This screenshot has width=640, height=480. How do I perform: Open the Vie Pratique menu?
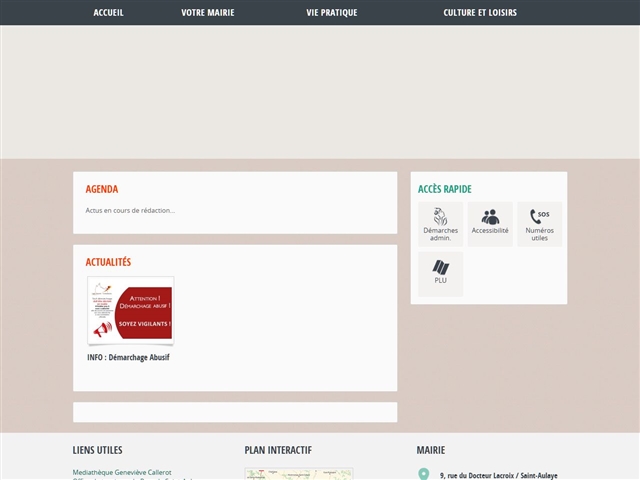pos(331,13)
